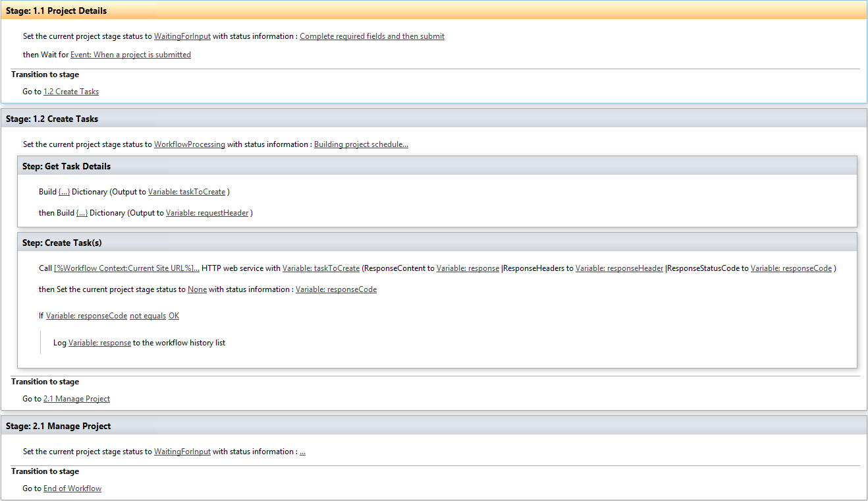
Task: Click 'Variable: requestHeader' output link
Action: pos(207,213)
